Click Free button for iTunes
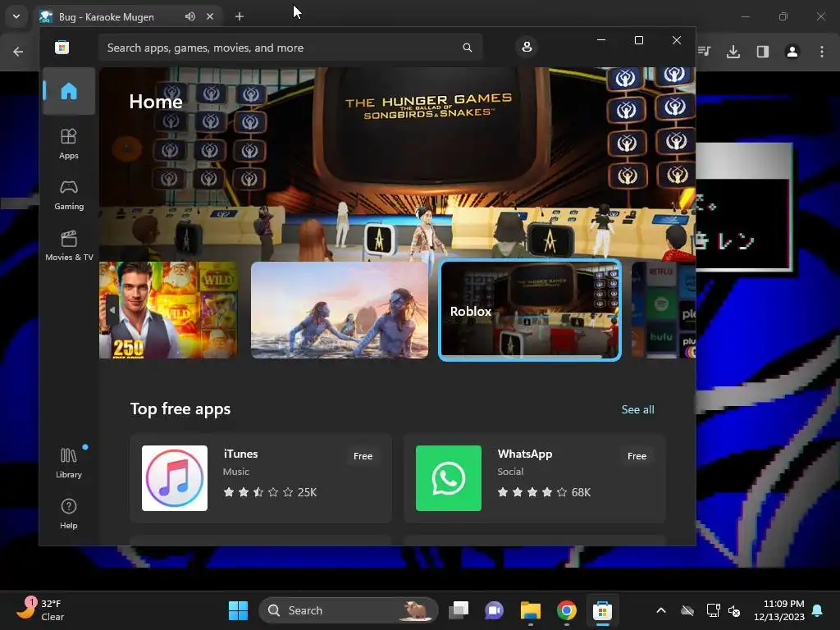The image size is (840, 630). (x=363, y=456)
